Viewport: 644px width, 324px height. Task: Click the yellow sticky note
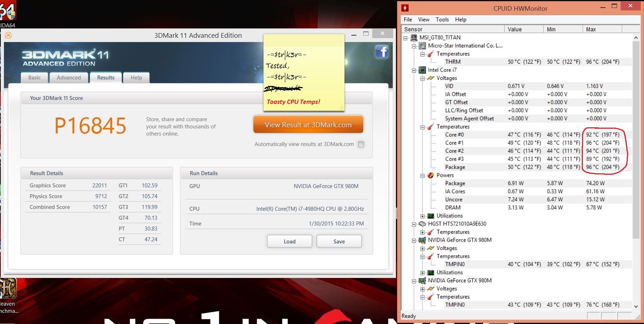click(304, 72)
